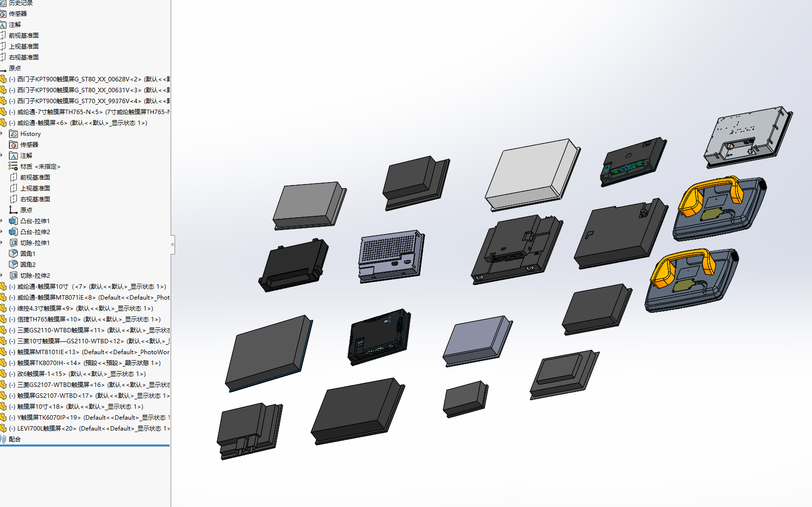Collapse the feature tree panel using the side handle

pyautogui.click(x=173, y=245)
